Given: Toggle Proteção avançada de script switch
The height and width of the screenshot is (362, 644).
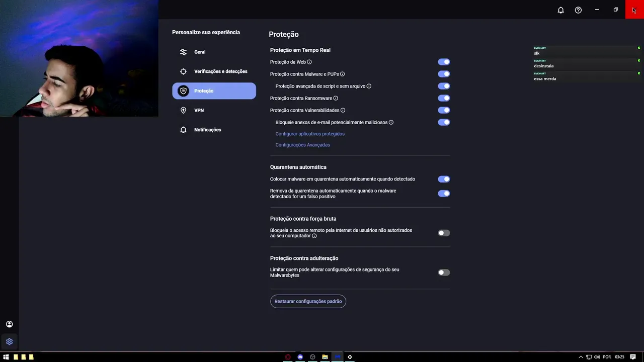Looking at the screenshot, I should pos(444,86).
